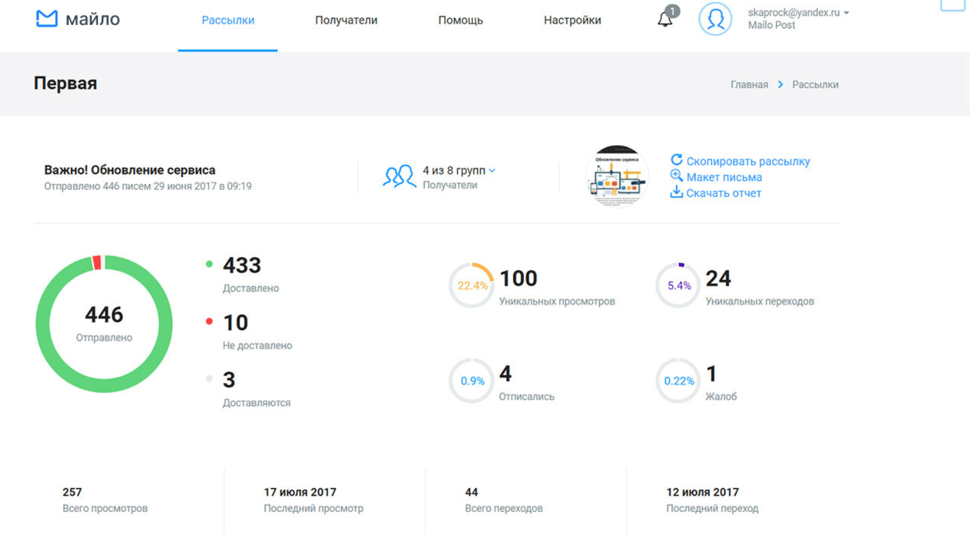Click the Первая page heading
The width and height of the screenshot is (970, 560).
(x=65, y=83)
